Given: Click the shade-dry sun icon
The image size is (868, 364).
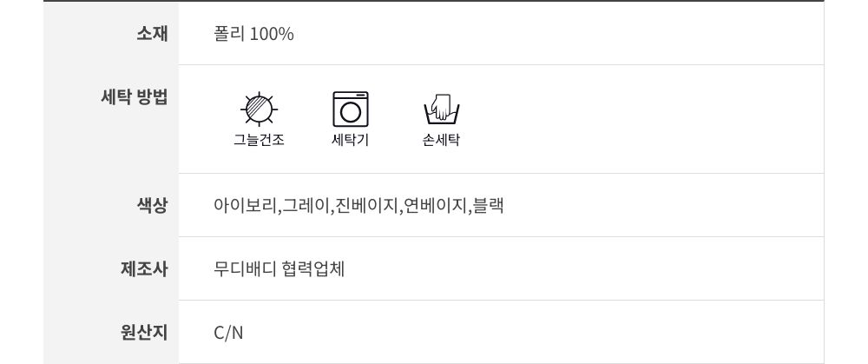Looking at the screenshot, I should pos(259,109).
